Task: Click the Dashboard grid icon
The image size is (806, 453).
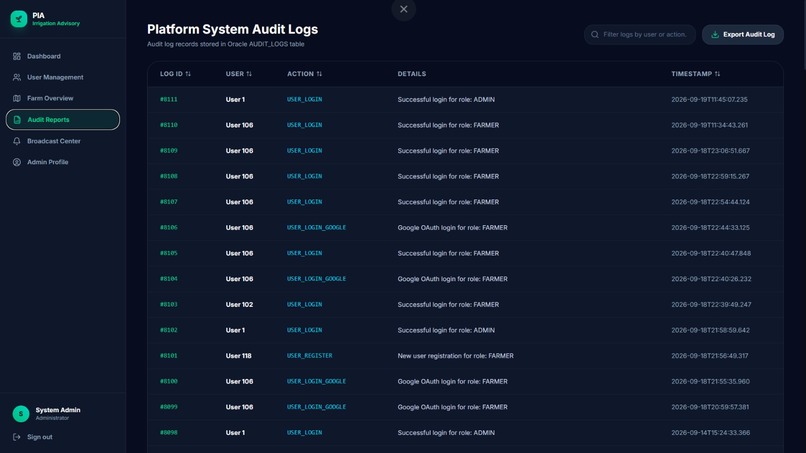Action: (17, 56)
